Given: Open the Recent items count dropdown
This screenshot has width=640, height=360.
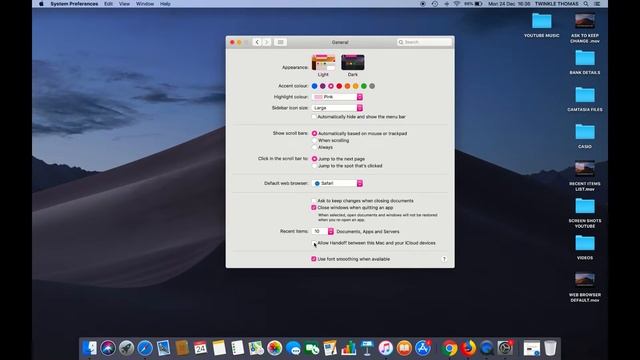Looking at the screenshot, I should pos(323,231).
